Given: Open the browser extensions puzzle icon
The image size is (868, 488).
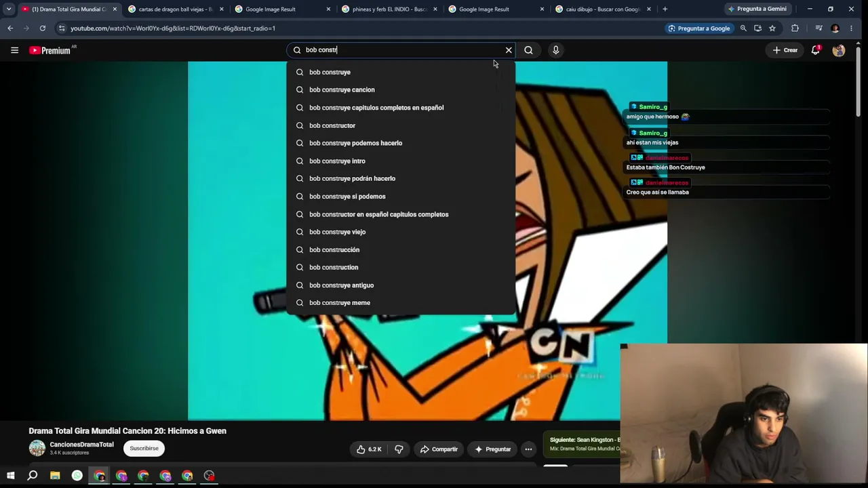Looking at the screenshot, I should click(795, 28).
